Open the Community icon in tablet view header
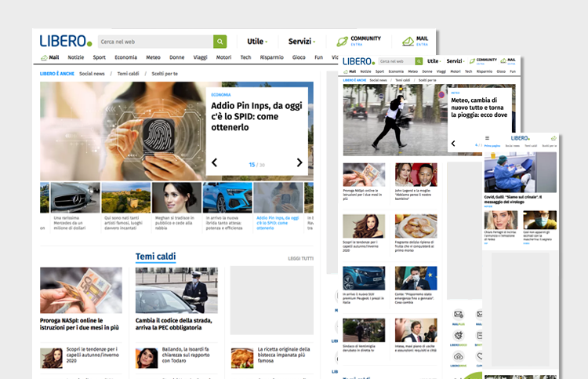Screen dimensions: 588x379 pos(472,61)
